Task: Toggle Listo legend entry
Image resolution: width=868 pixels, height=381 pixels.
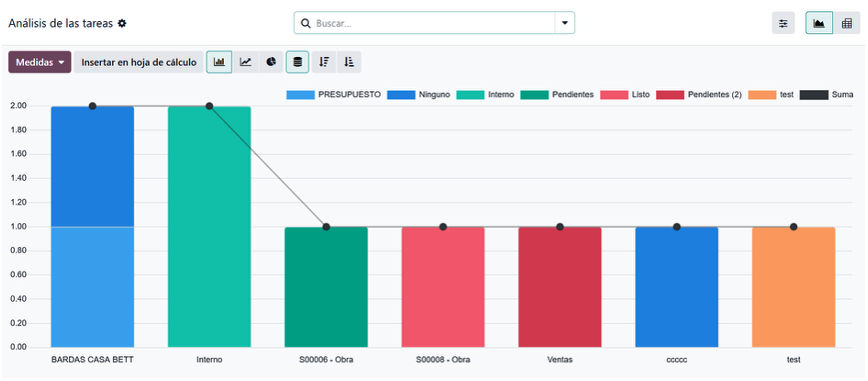Action: 625,95
